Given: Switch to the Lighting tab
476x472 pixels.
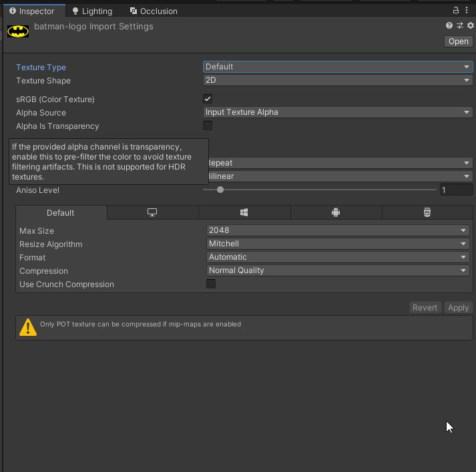Looking at the screenshot, I should (x=92, y=11).
